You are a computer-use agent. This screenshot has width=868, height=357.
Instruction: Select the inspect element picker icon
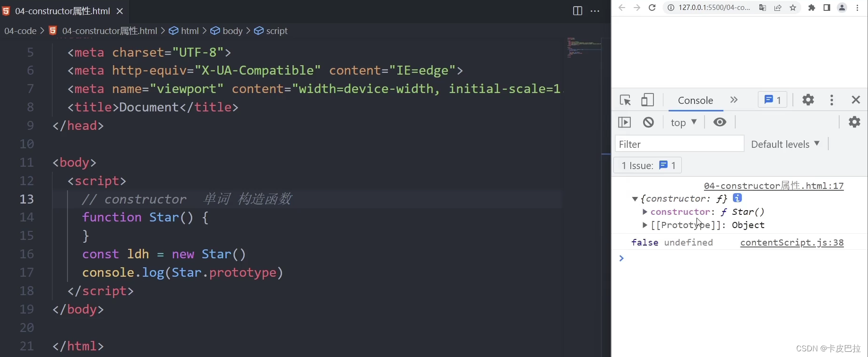[625, 100]
